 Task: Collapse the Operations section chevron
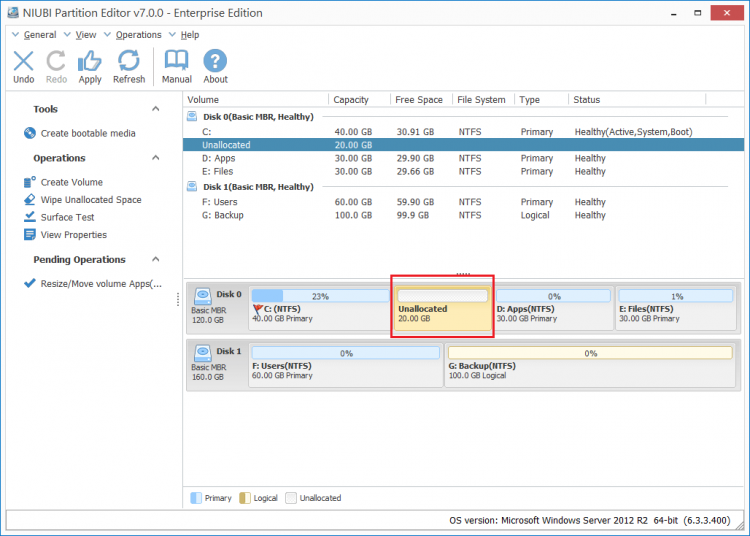(x=155, y=158)
